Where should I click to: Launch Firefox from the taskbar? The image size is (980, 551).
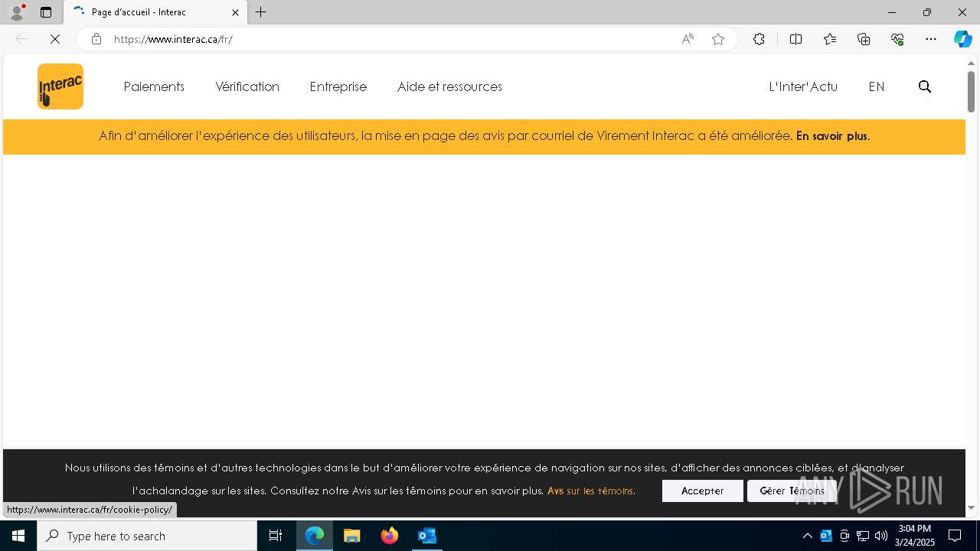(390, 536)
